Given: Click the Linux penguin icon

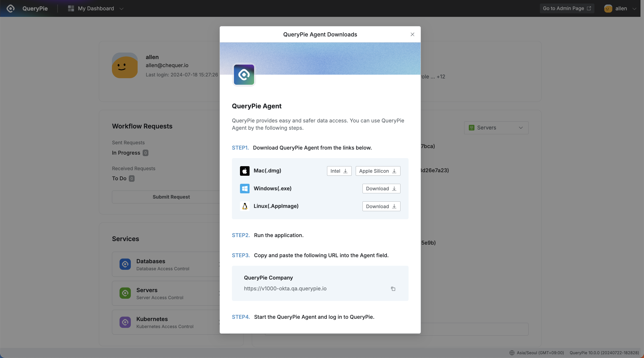Looking at the screenshot, I should (245, 206).
